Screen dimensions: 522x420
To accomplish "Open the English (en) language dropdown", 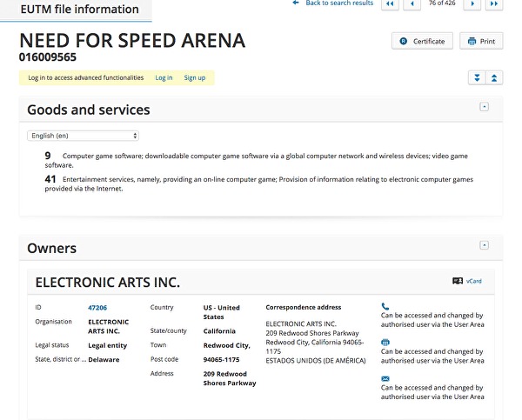I will point(84,136).
